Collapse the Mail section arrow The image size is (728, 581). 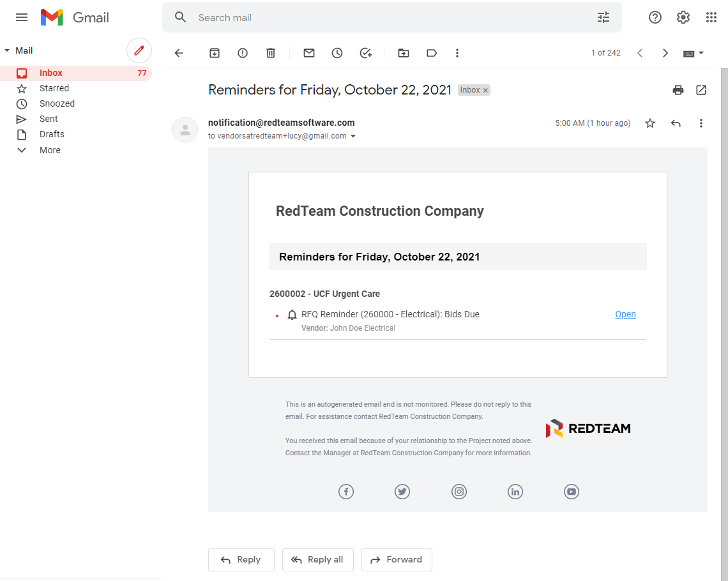(7, 50)
